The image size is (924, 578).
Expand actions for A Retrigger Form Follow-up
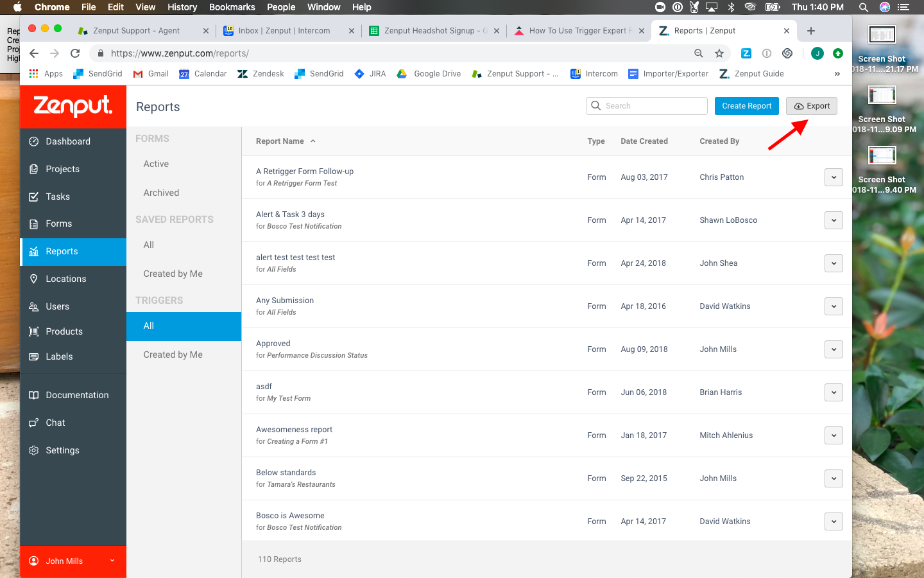click(834, 177)
